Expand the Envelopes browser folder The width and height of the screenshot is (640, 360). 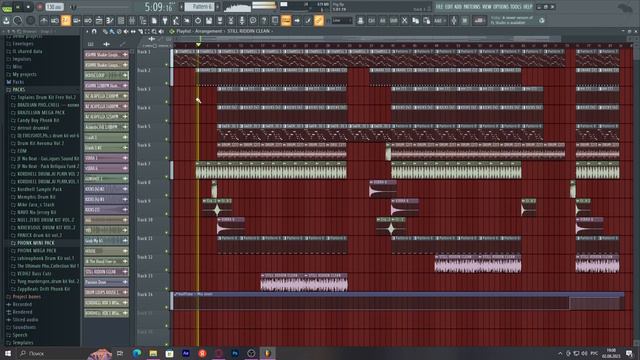(23, 44)
